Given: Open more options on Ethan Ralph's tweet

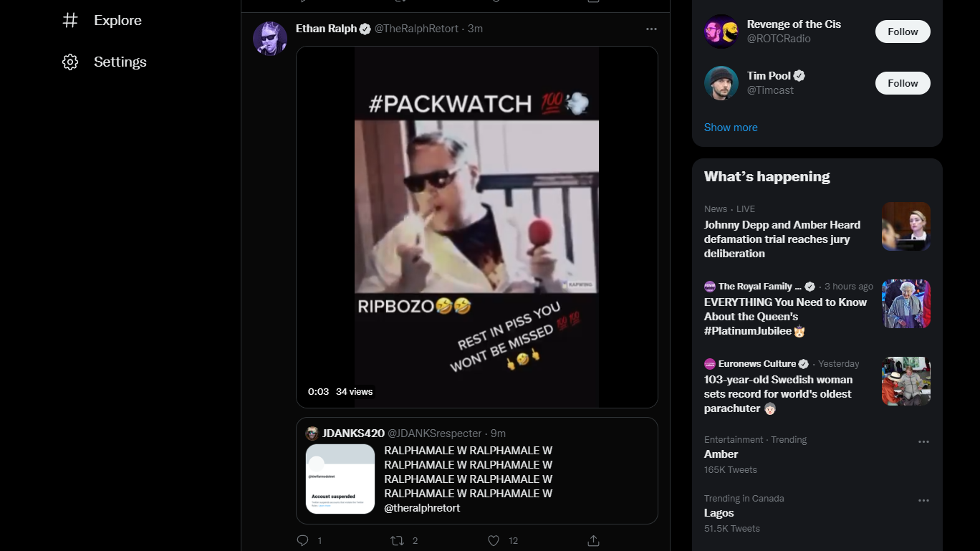Looking at the screenshot, I should [651, 29].
